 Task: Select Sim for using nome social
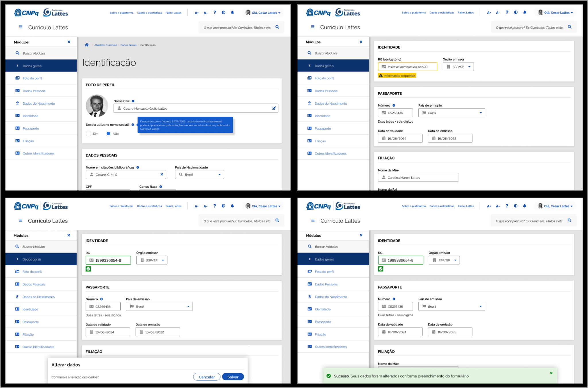89,134
